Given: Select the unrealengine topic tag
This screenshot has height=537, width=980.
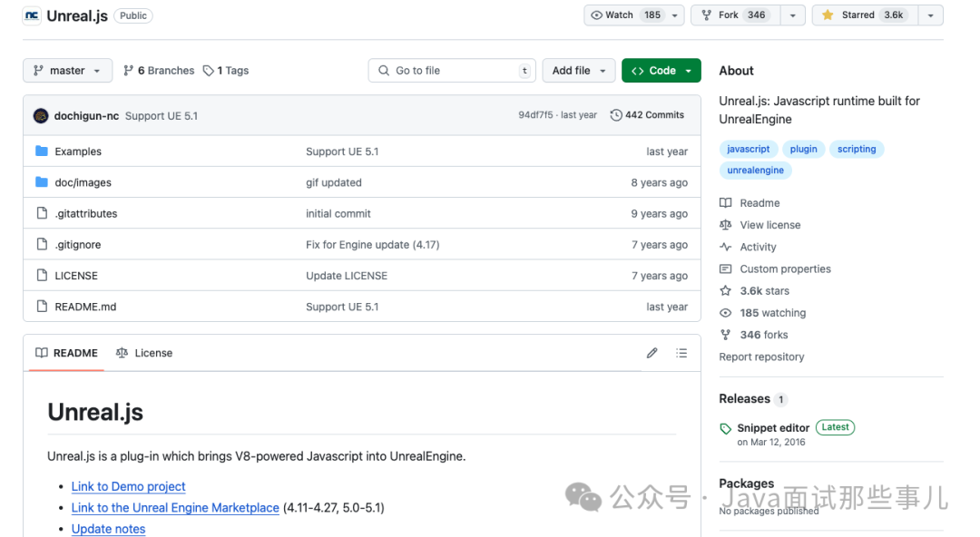Looking at the screenshot, I should (755, 170).
